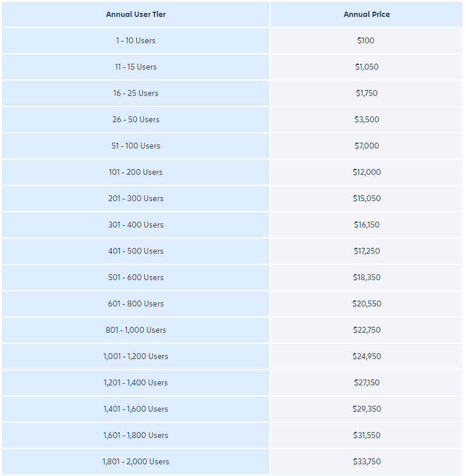Click the $20,550 price value
This screenshot has height=476, width=466.
coord(367,303)
